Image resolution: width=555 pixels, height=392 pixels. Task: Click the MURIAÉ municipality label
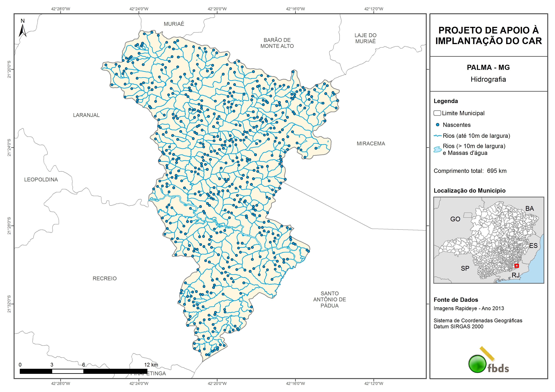pyautogui.click(x=174, y=24)
